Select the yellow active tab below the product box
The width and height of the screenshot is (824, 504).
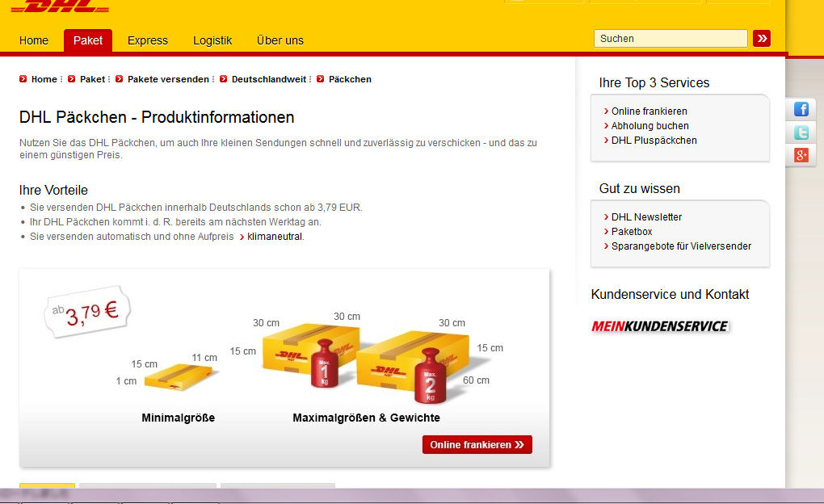(x=48, y=485)
